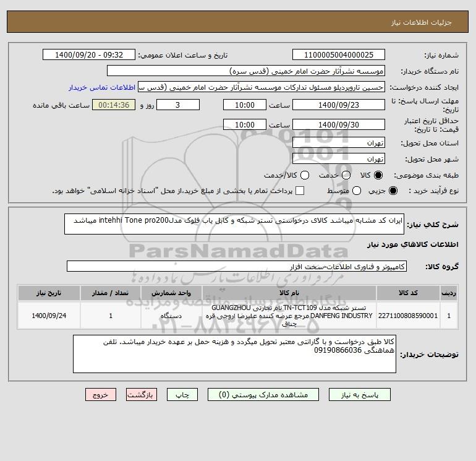Click the row number 1 cell
Image resolution: width=476 pixels, height=461 pixels.
449,316
